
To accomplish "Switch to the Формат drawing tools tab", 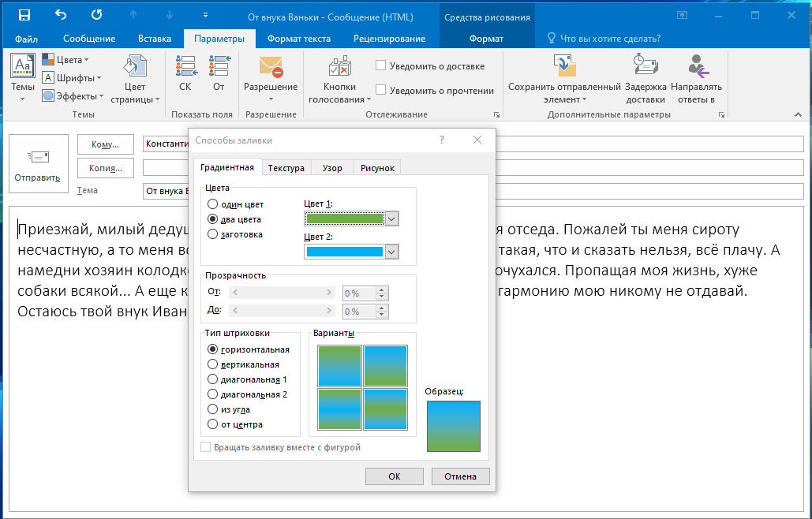I will [x=486, y=39].
